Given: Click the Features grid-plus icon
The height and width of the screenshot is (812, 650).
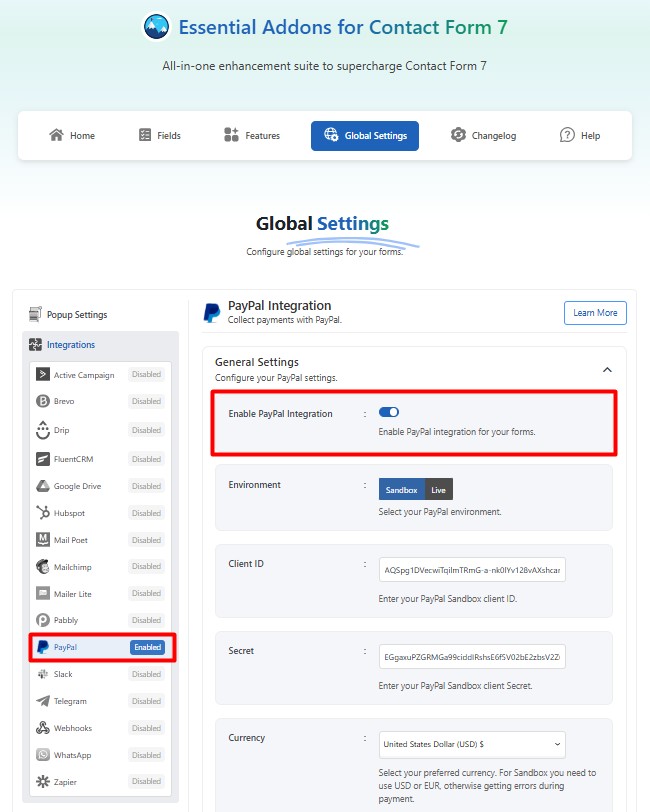Looking at the screenshot, I should tap(231, 135).
